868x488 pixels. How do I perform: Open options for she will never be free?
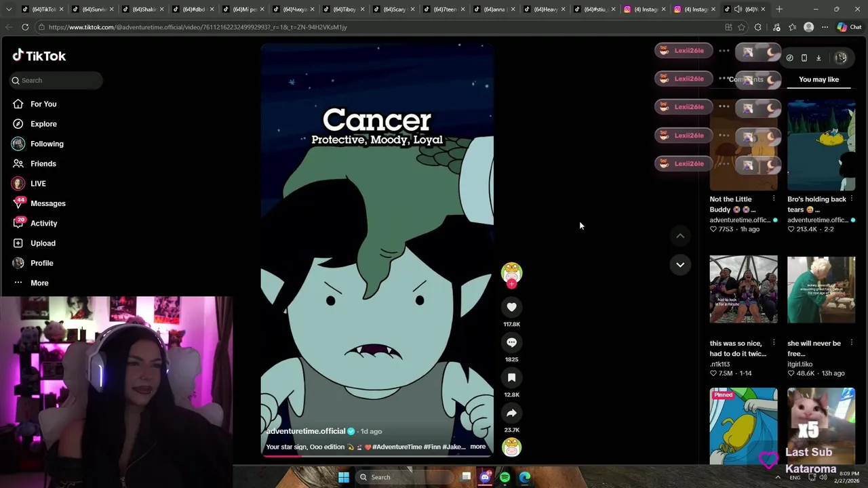coord(851,343)
